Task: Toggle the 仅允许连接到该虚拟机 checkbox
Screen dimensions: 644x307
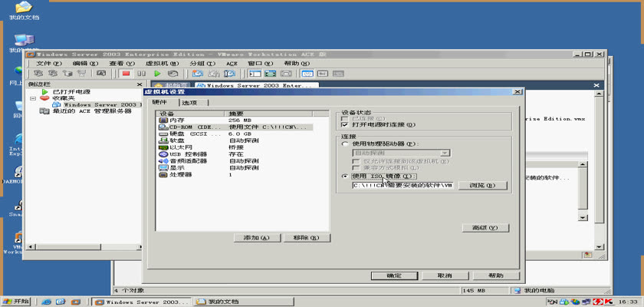Action: [x=356, y=161]
